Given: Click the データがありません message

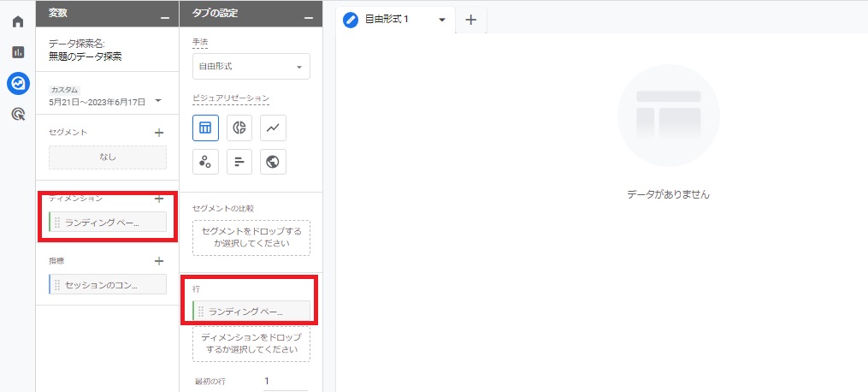Looking at the screenshot, I should [668, 195].
